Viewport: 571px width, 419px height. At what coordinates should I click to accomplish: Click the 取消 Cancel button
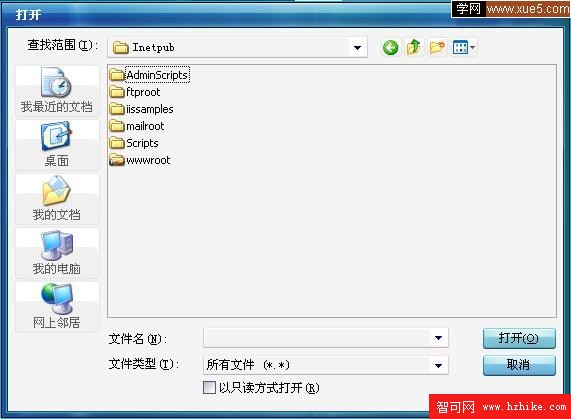tap(519, 365)
